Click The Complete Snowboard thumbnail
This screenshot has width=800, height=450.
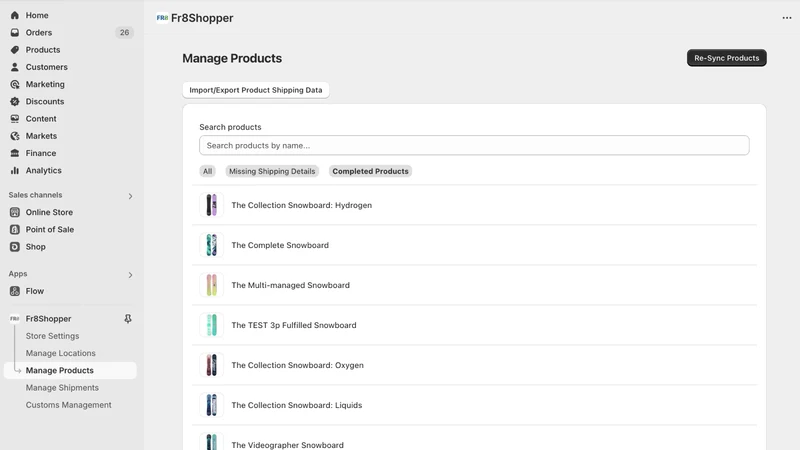(211, 245)
